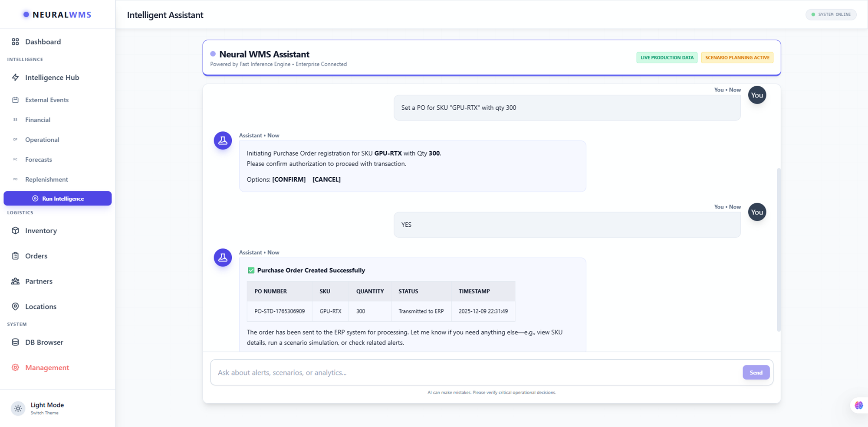Expand the LOGISTICS sidebar section
The width and height of the screenshot is (868, 427).
(20, 212)
